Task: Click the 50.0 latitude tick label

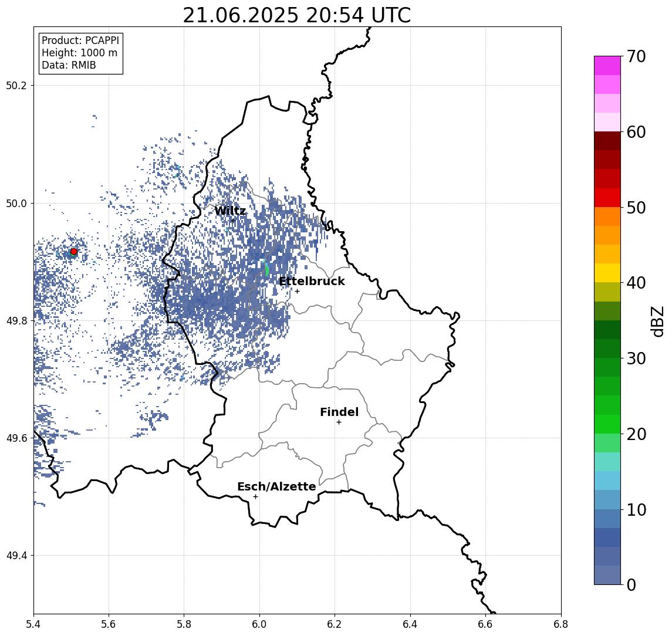Action: pos(16,203)
